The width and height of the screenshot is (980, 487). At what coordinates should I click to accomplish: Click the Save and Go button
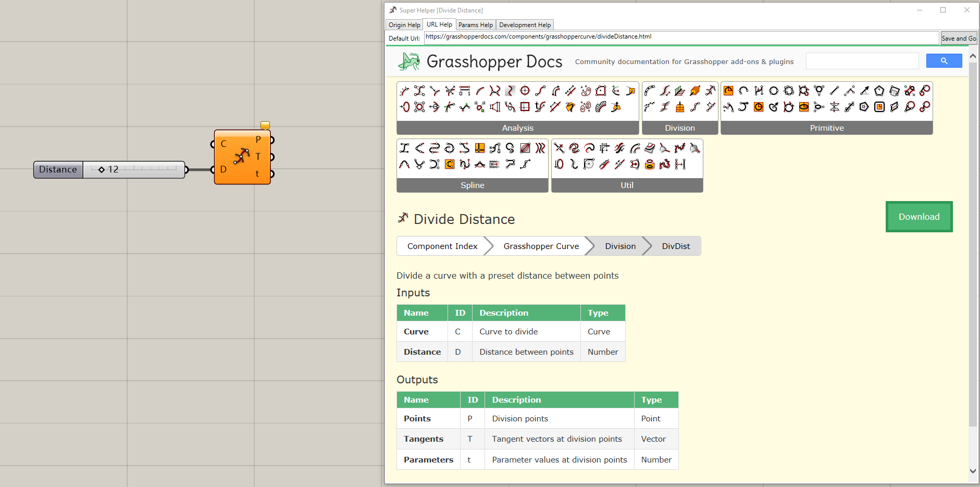(x=959, y=38)
